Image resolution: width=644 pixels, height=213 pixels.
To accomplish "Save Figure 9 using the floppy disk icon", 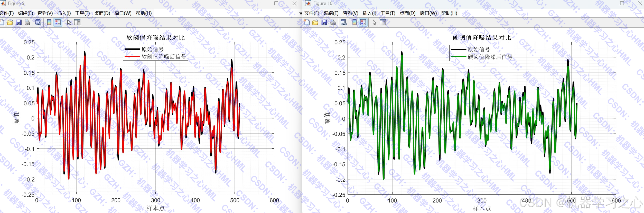I will pos(19,23).
